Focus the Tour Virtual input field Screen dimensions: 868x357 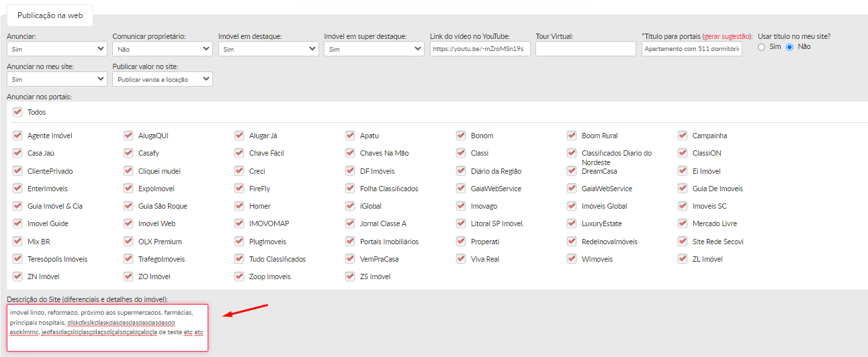(586, 49)
